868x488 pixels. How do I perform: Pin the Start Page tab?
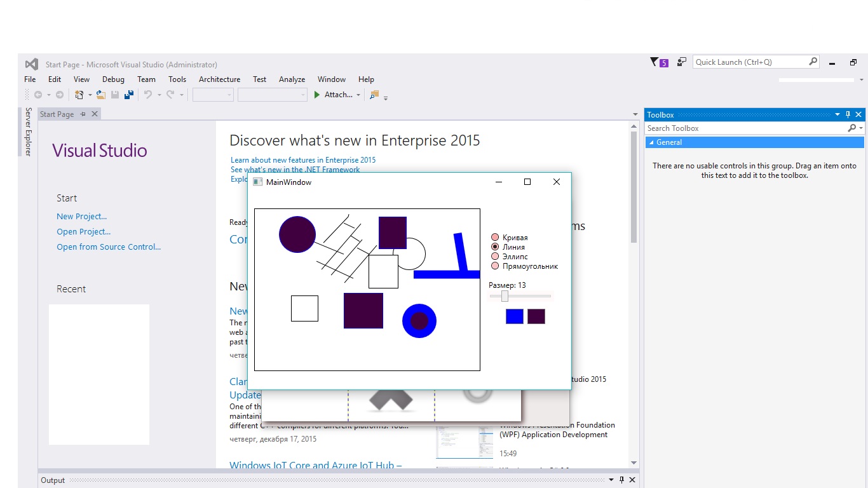click(83, 114)
